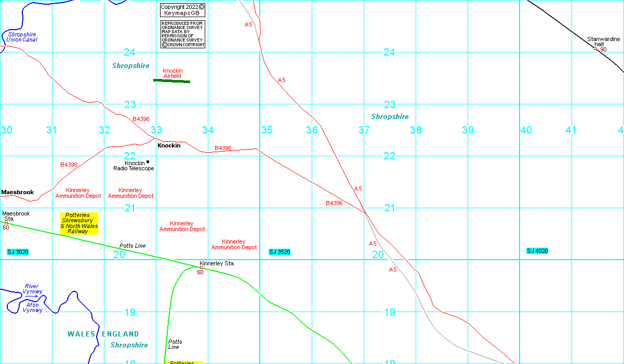Open the SJ 4020 grid tile label
This screenshot has width=624, height=364.
(x=537, y=251)
